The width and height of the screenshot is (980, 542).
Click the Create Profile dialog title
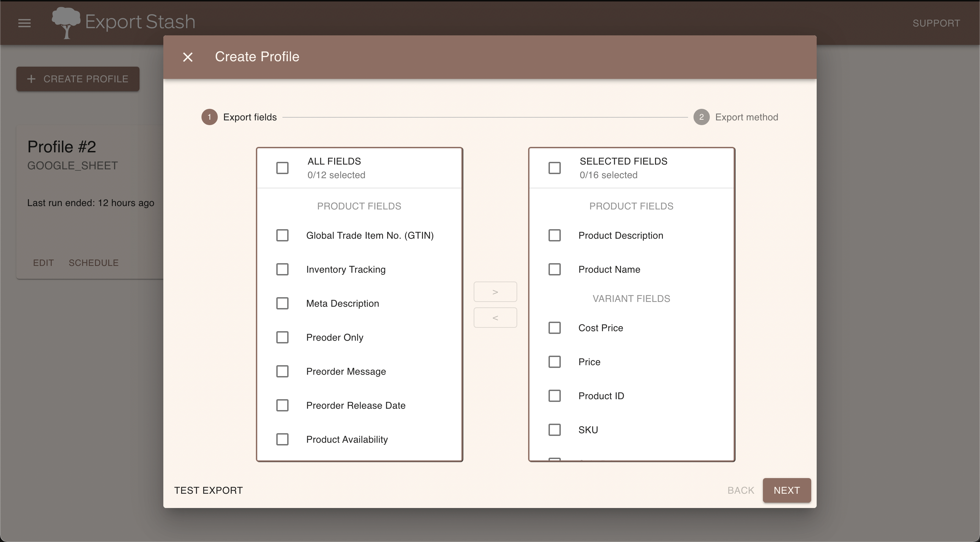click(x=257, y=57)
